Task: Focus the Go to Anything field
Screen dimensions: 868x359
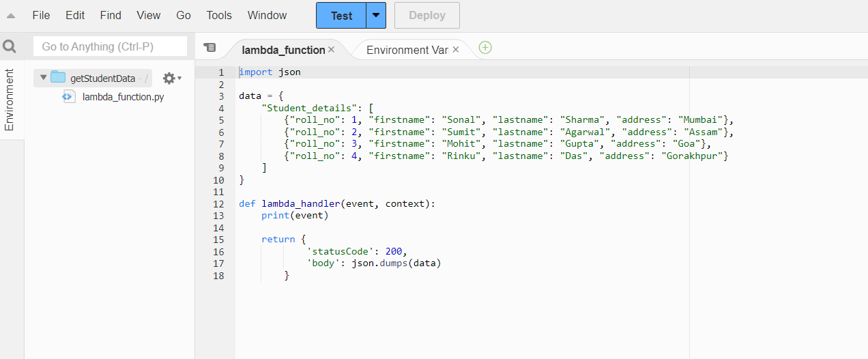Action: (110, 46)
